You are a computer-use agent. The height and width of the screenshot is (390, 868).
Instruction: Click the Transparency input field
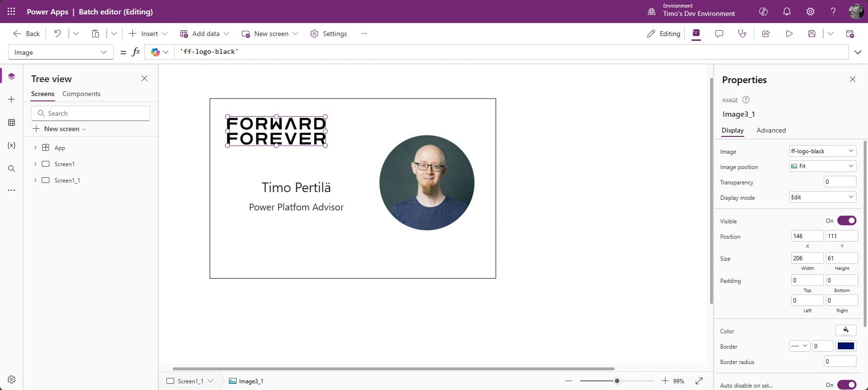pos(840,182)
